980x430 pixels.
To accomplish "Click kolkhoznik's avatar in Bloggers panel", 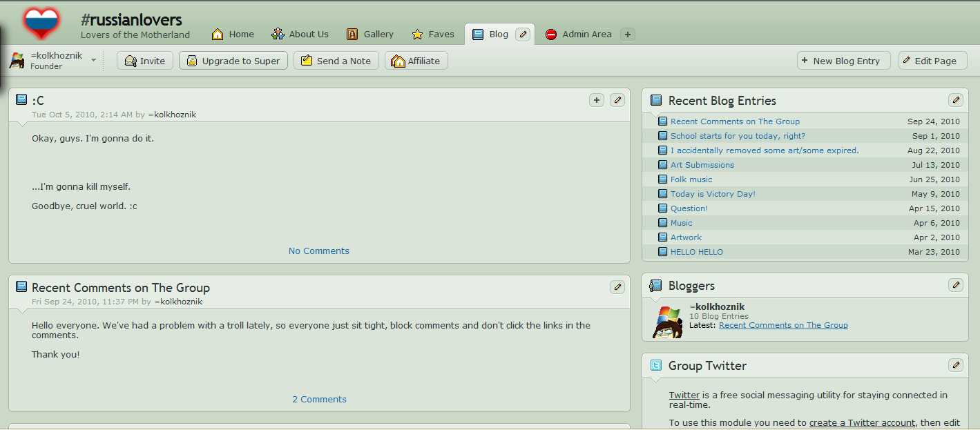I will click(668, 322).
